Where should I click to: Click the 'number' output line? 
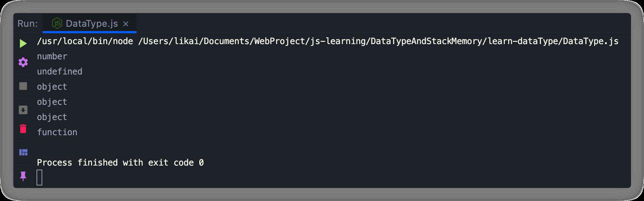52,56
